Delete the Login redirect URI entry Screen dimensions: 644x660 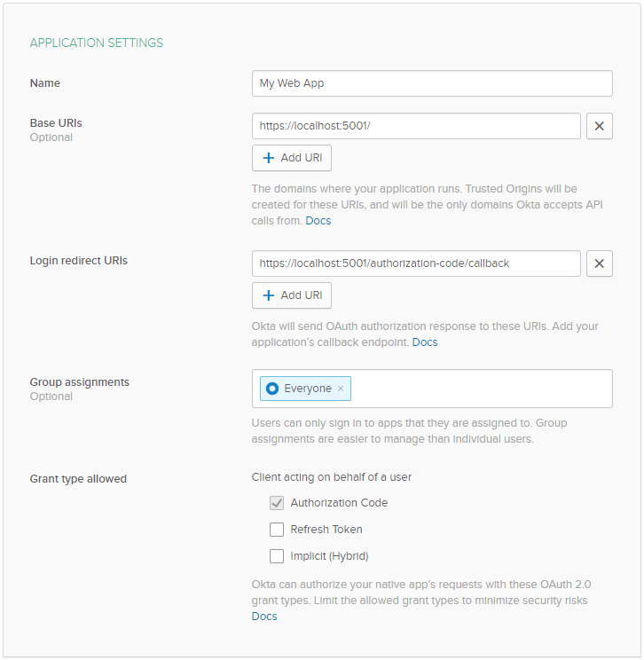click(x=599, y=263)
